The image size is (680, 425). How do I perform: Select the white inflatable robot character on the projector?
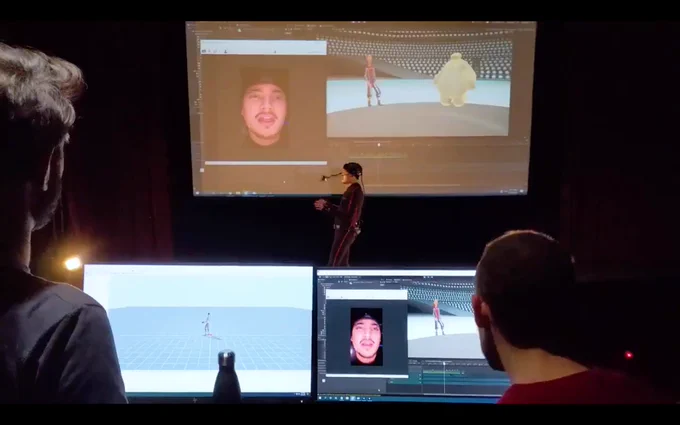point(455,80)
